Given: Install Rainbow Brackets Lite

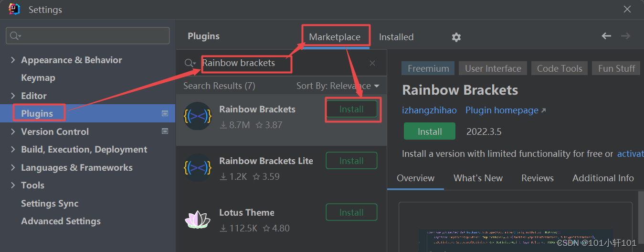Looking at the screenshot, I should [351, 161].
